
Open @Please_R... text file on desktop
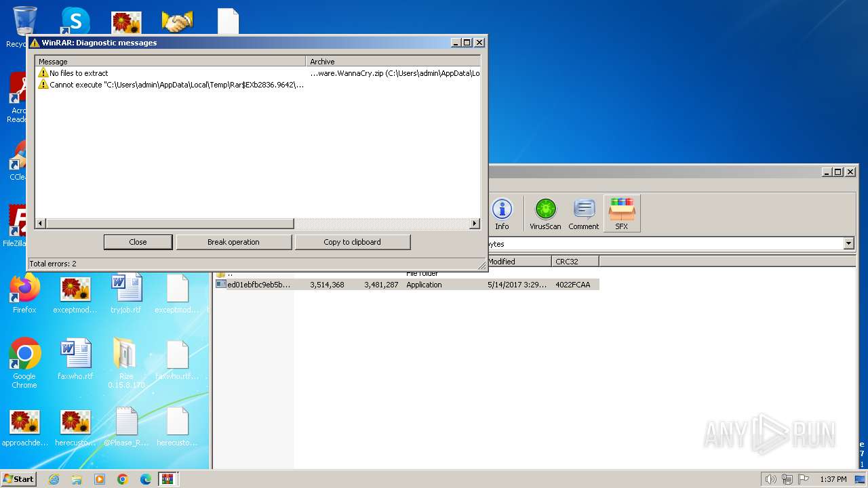tap(126, 427)
